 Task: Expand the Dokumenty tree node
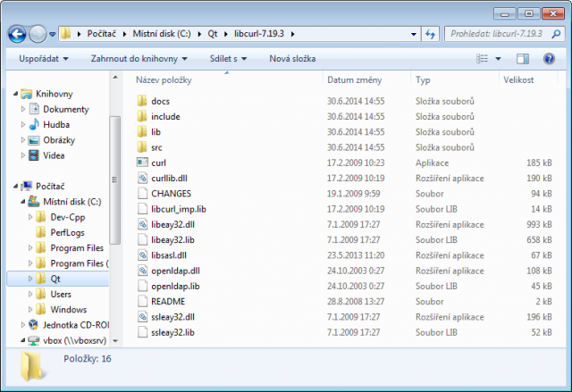click(23, 109)
